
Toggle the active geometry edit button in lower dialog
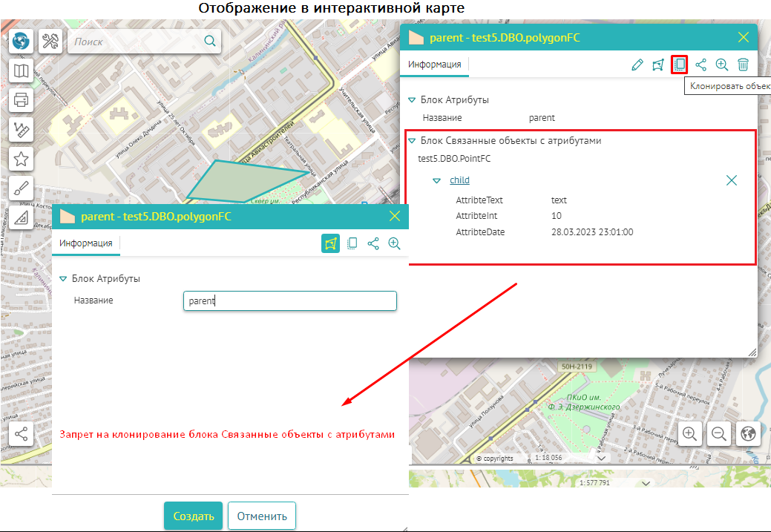[331, 243]
